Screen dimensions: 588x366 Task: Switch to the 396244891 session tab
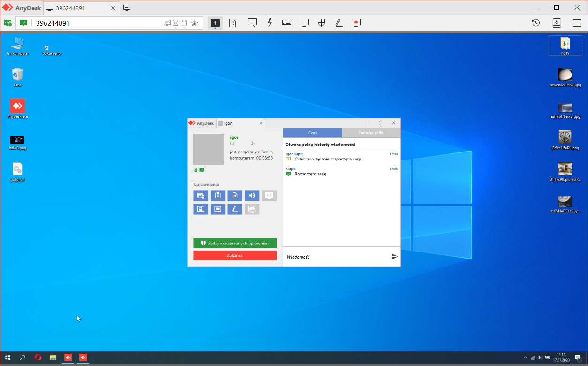pos(82,8)
